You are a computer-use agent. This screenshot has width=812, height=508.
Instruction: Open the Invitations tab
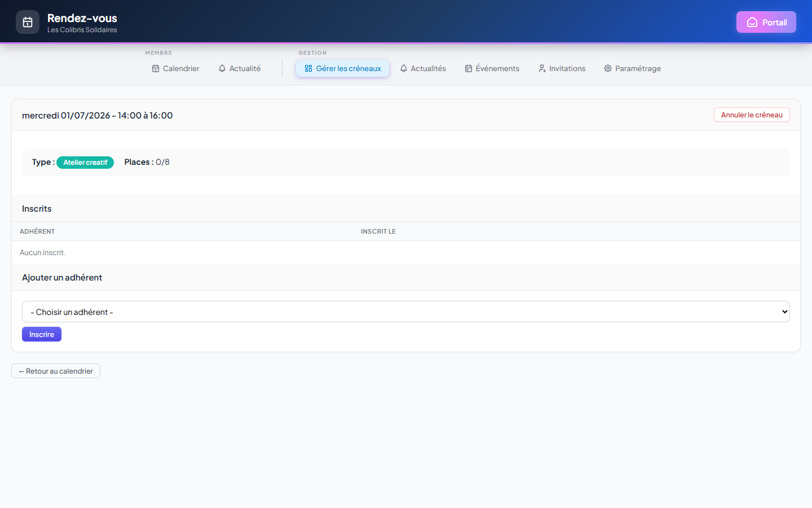coord(562,68)
